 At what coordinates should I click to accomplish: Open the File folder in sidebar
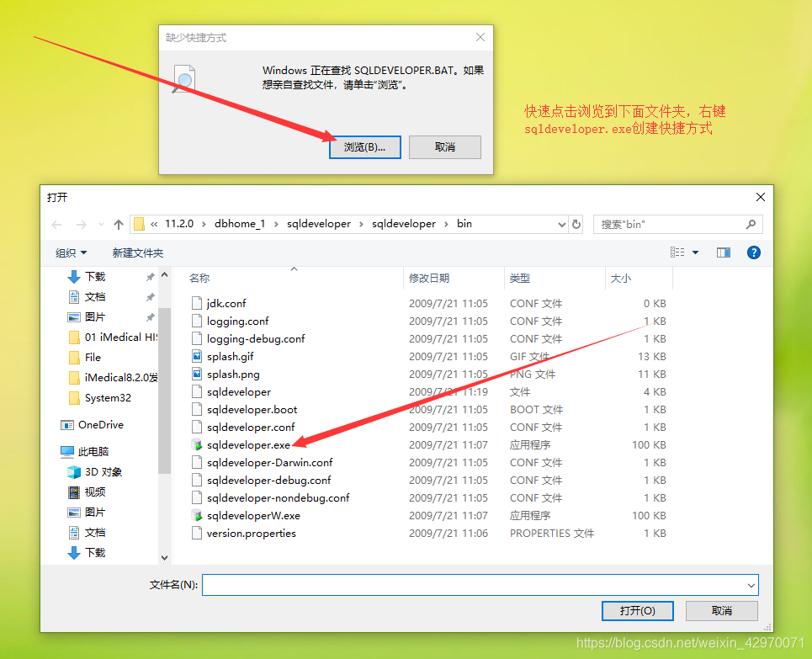click(x=85, y=358)
